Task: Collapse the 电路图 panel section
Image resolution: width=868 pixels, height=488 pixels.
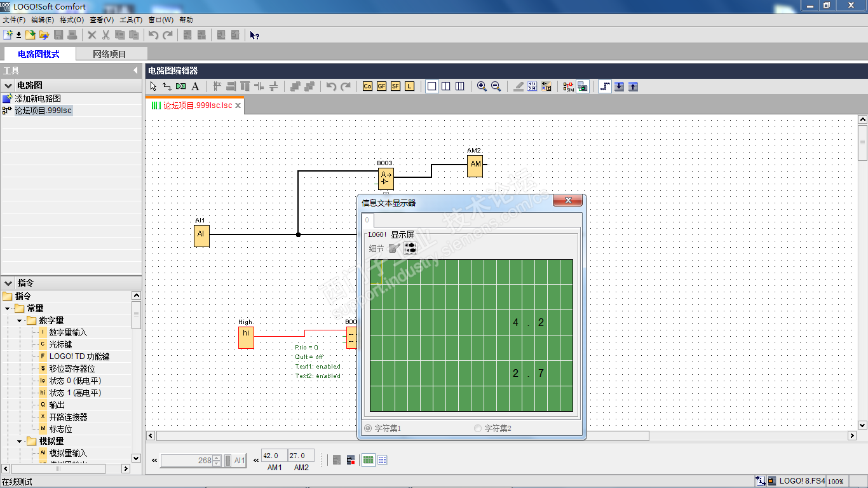Action: coord(8,85)
